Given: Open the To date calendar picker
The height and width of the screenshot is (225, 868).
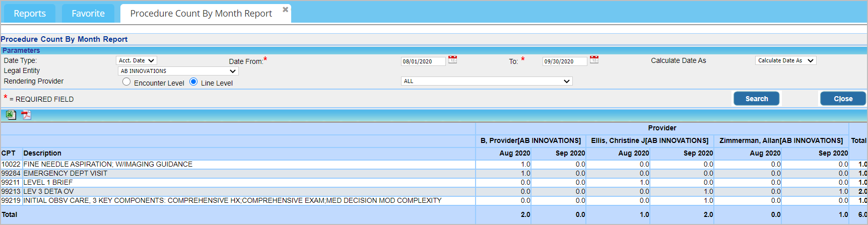Looking at the screenshot, I should [x=594, y=60].
